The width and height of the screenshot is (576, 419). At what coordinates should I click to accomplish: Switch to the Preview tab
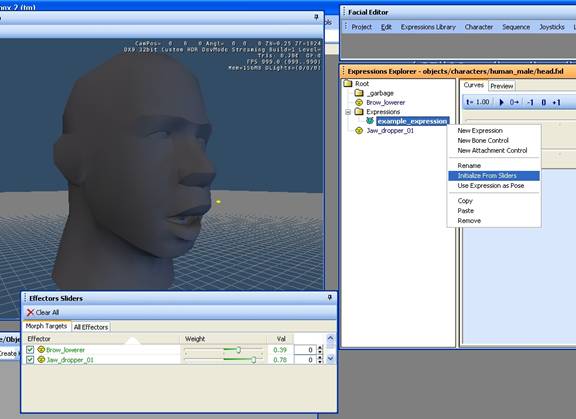click(x=502, y=86)
